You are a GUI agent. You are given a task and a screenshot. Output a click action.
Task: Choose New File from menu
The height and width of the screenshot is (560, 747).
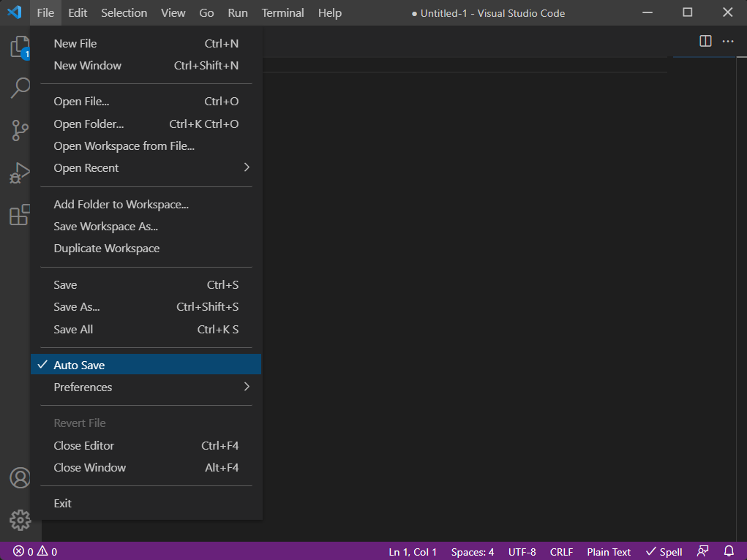(146, 43)
